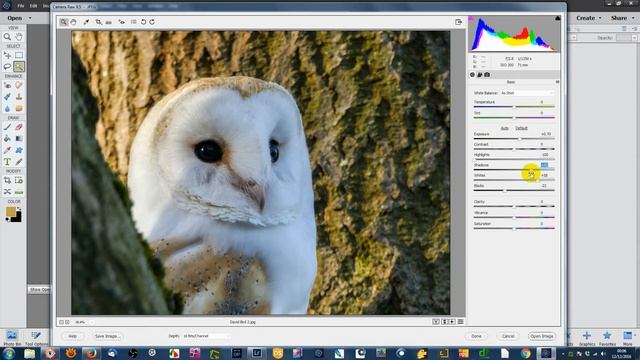The image size is (640, 360).
Task: Click the Default tone link
Action: coord(521,128)
